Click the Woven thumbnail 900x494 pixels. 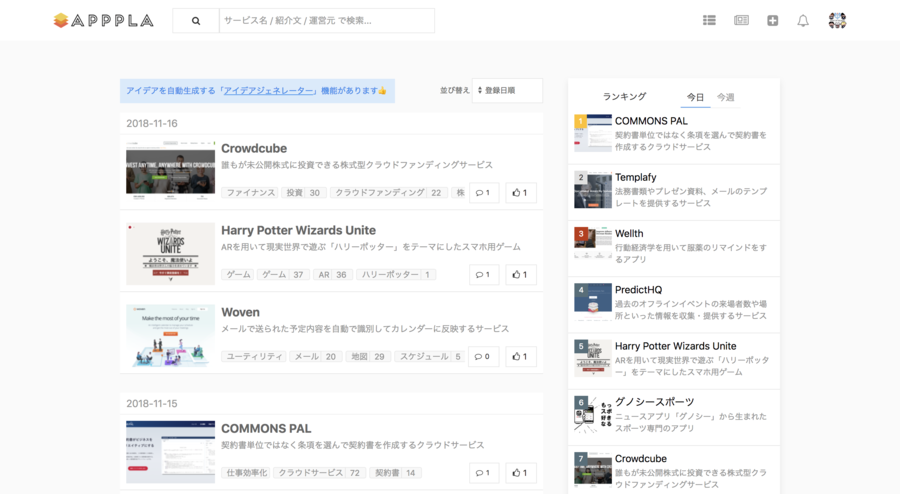[x=170, y=336]
